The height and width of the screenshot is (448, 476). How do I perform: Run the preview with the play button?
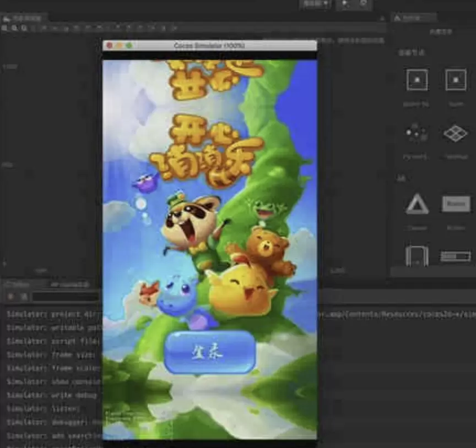345,3
